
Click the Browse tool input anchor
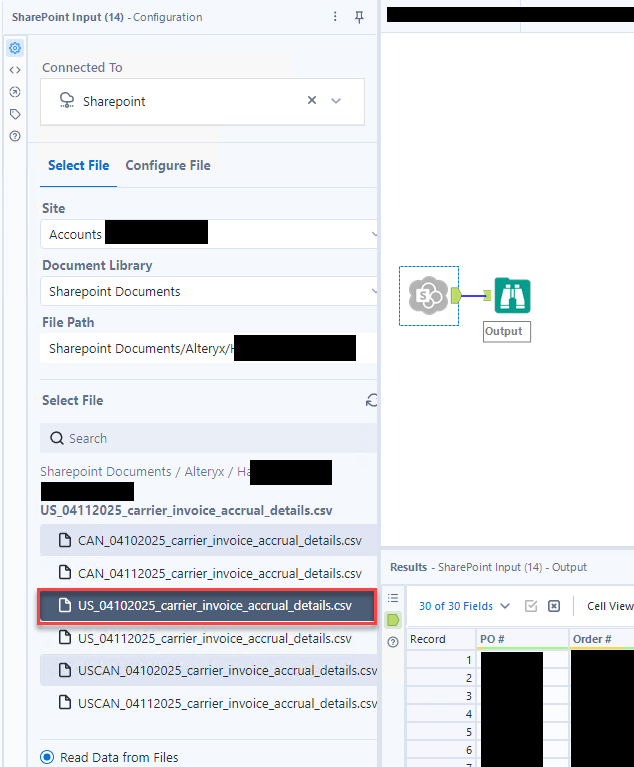click(487, 295)
